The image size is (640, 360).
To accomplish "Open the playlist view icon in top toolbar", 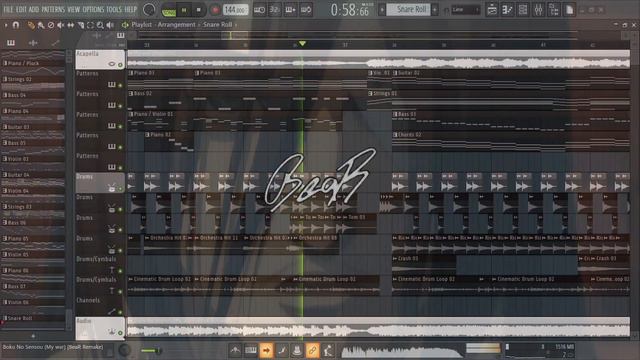I will pyautogui.click(x=492, y=10).
